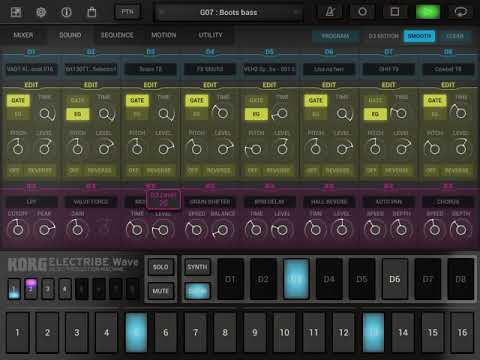Image resolution: width=480 pixels, height=360 pixels.
Task: Open the VALVE FORCE effect selector
Action: [91, 202]
